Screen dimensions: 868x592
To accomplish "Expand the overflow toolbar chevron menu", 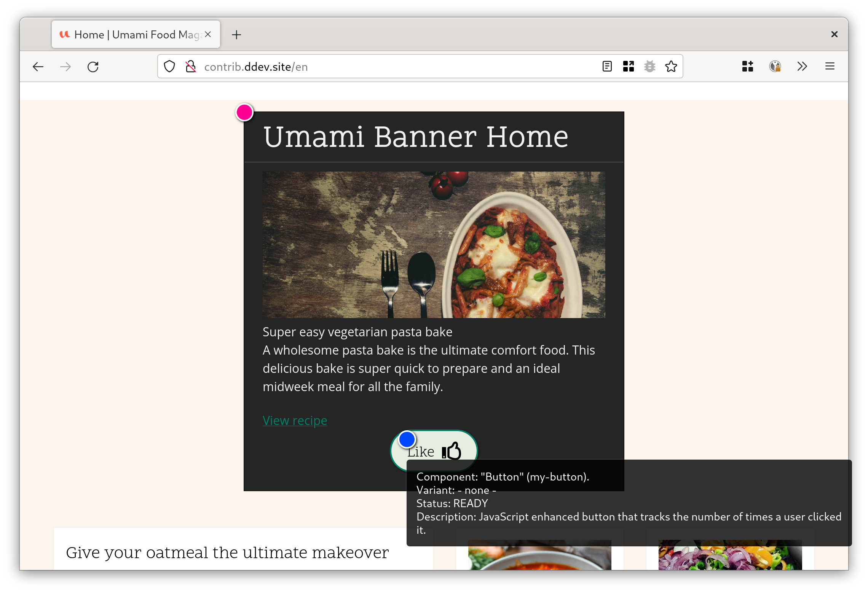I will [x=802, y=67].
